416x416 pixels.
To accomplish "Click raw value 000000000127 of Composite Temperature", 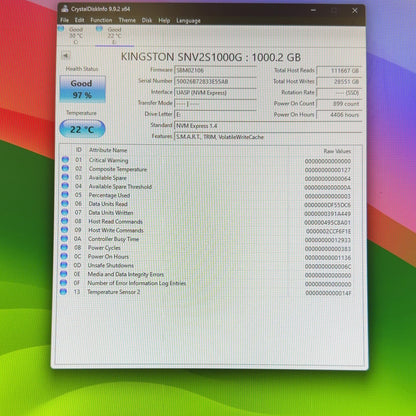I will coord(328,170).
